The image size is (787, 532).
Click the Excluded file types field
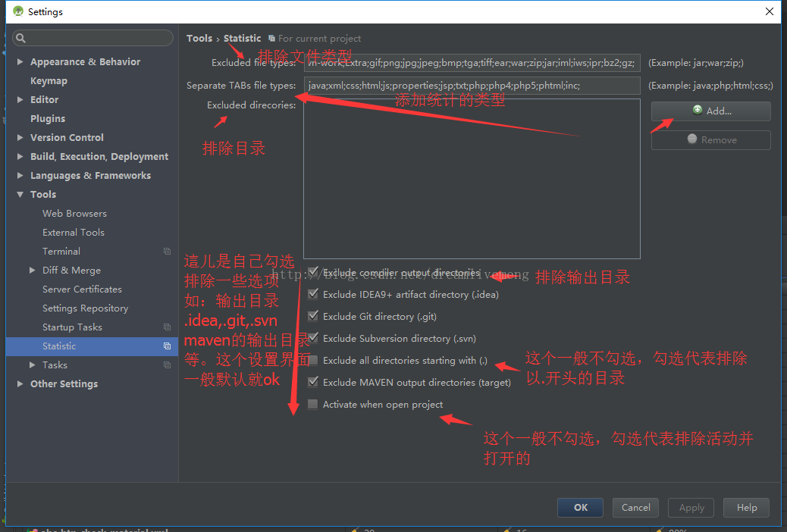[x=472, y=63]
